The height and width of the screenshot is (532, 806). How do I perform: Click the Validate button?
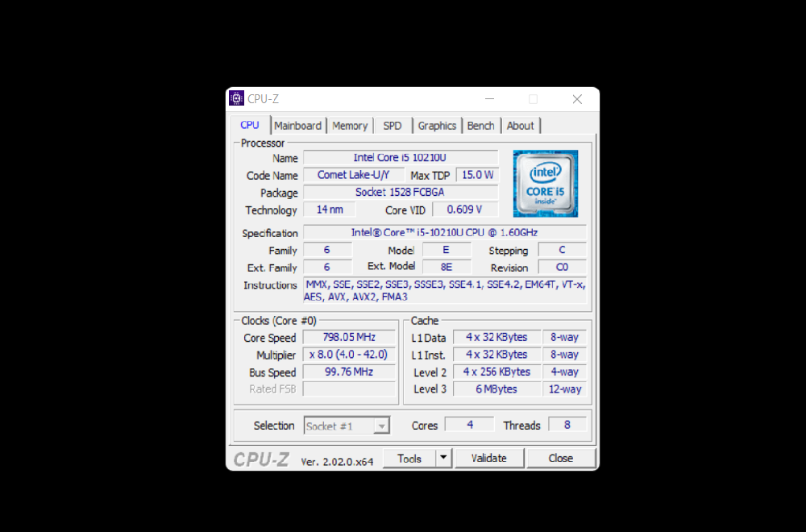pyautogui.click(x=489, y=458)
